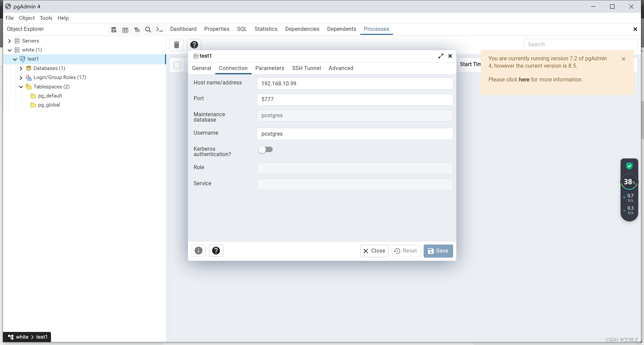Open the Processes help question-mark icon
The image size is (644, 345).
194,45
